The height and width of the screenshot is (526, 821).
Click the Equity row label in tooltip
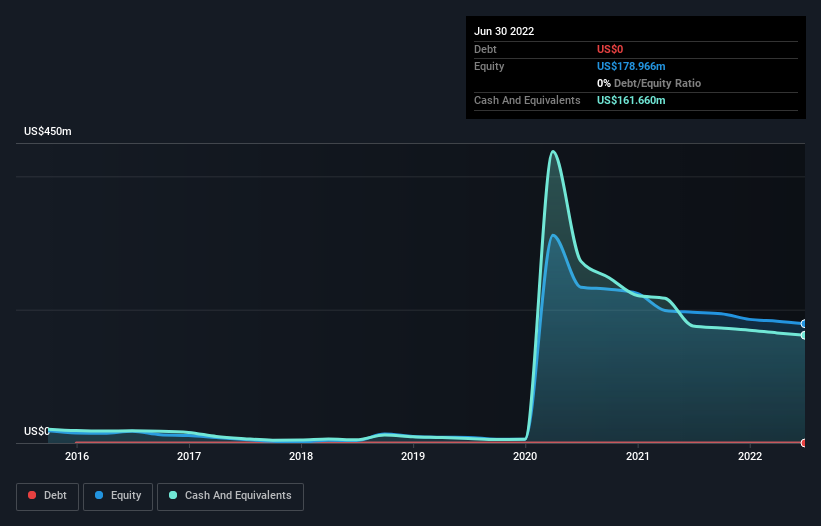489,66
